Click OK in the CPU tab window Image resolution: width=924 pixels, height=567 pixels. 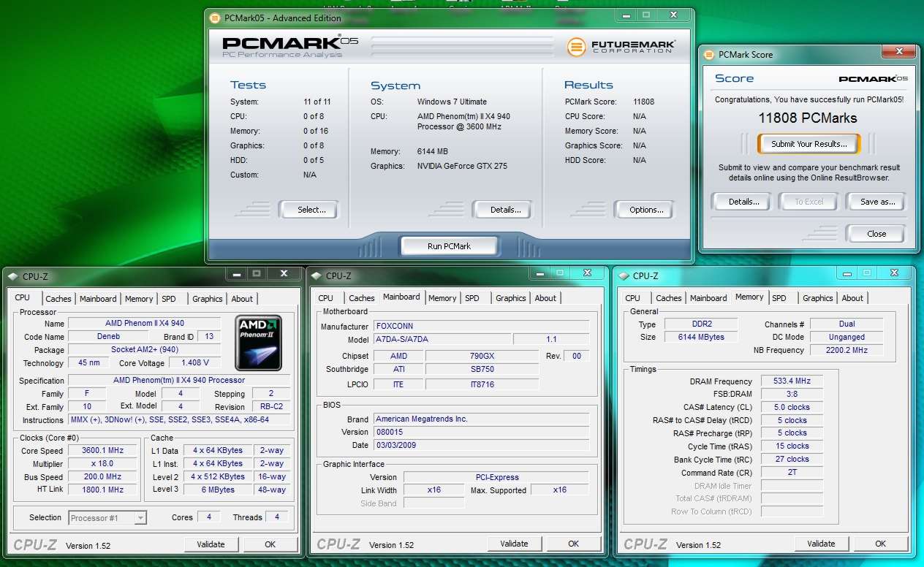pyautogui.click(x=270, y=544)
